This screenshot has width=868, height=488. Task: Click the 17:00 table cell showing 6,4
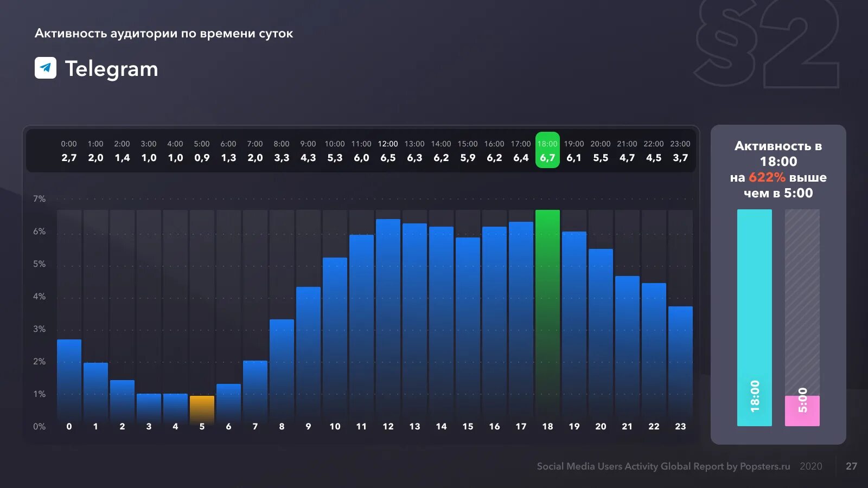tap(521, 151)
